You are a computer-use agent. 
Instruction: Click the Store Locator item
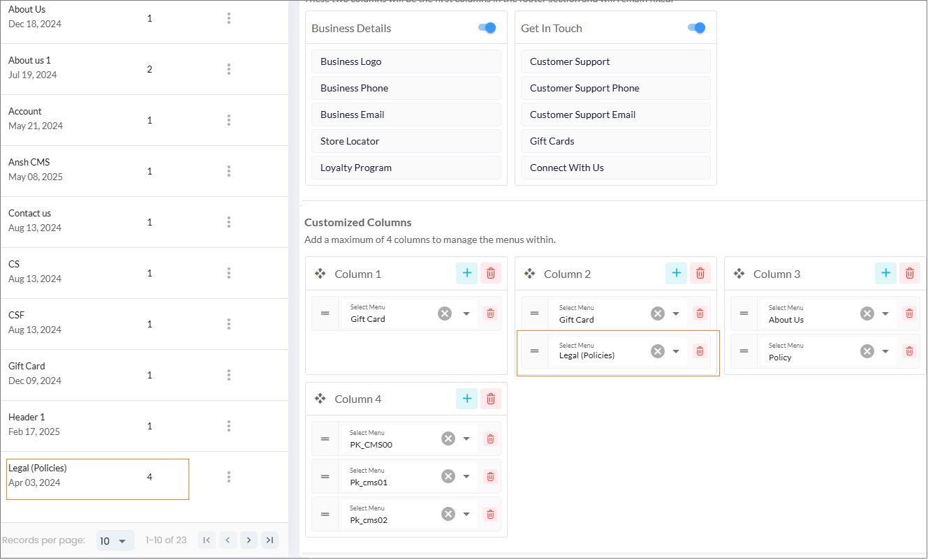click(406, 141)
